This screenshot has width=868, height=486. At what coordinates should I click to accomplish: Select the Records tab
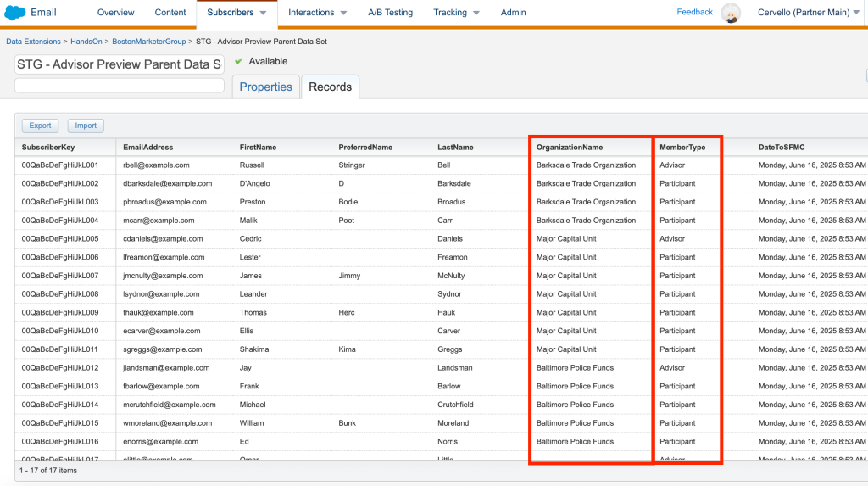tap(330, 87)
